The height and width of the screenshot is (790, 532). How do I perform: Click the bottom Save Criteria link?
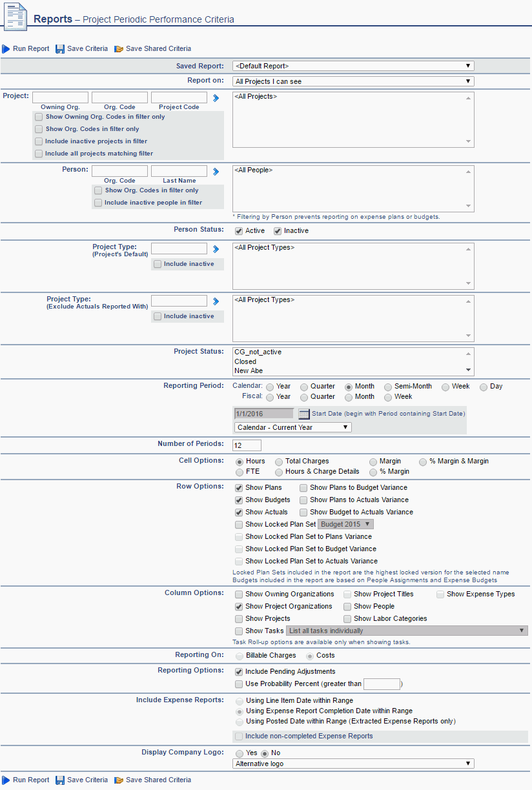pyautogui.click(x=87, y=780)
